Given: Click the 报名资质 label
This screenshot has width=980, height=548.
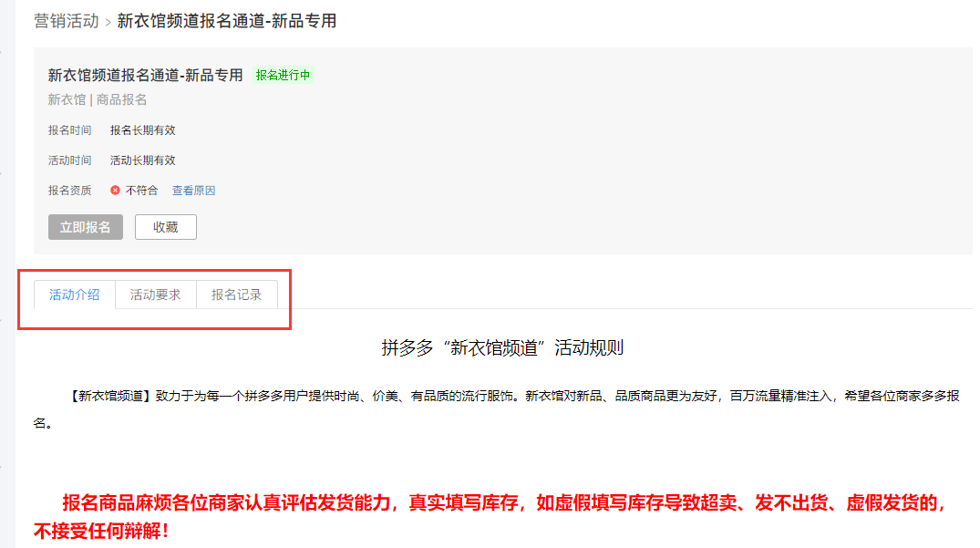Looking at the screenshot, I should 70,191.
